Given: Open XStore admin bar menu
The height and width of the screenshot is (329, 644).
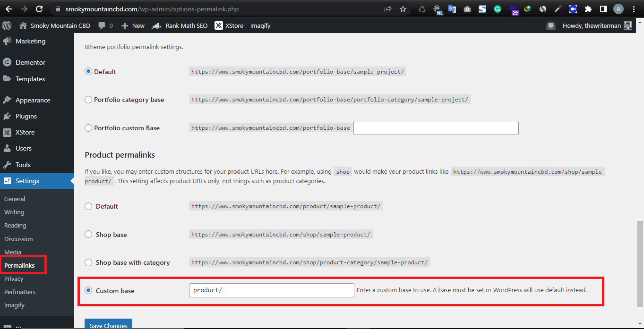Looking at the screenshot, I should 229,25.
